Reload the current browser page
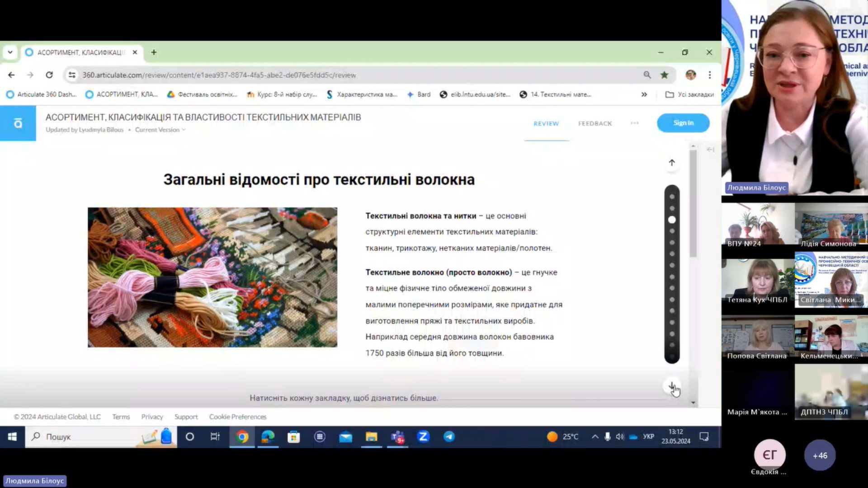 [49, 75]
